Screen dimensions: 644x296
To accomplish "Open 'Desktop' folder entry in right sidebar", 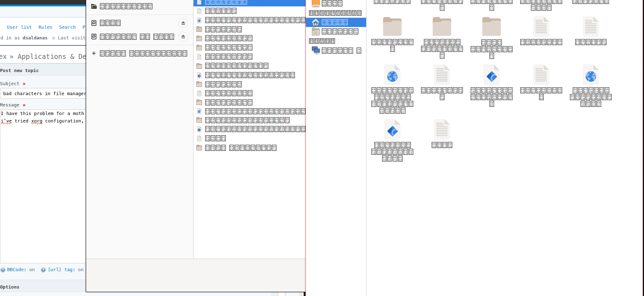I will pyautogui.click(x=336, y=31).
